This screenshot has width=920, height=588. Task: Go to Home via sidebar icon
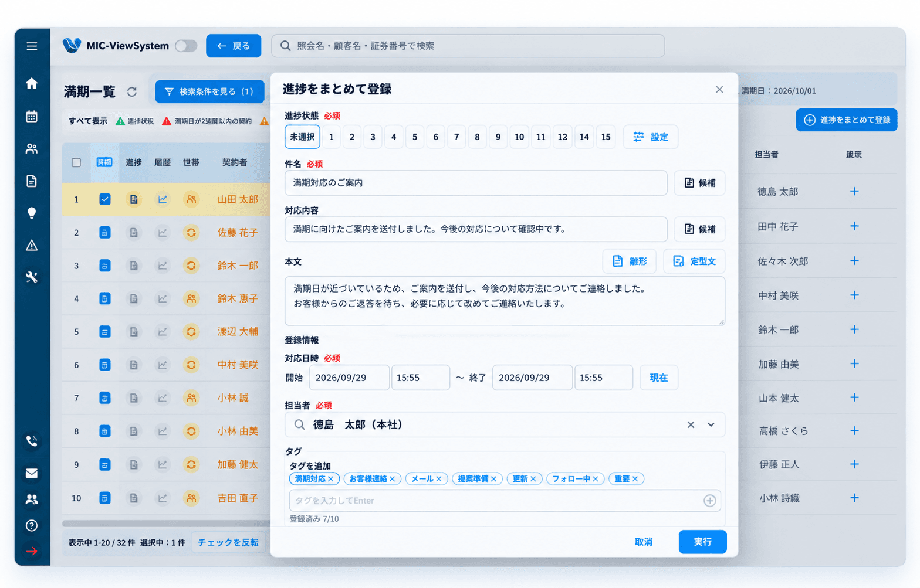tap(32, 83)
